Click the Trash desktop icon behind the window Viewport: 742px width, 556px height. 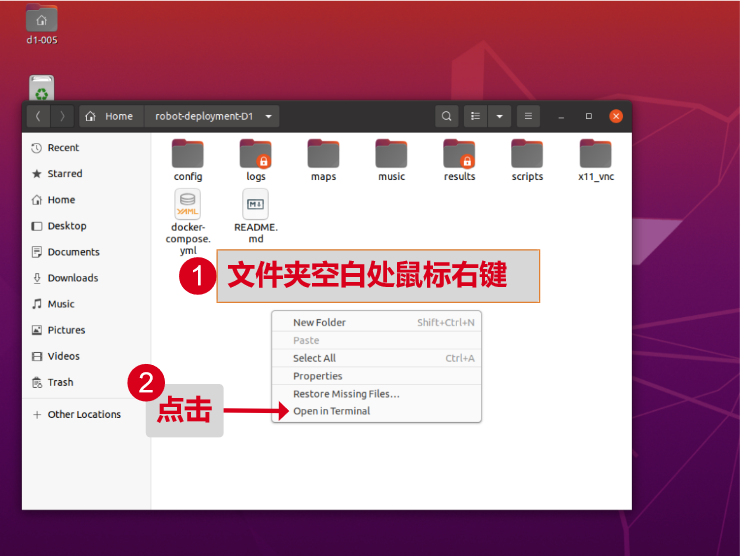pyautogui.click(x=42, y=88)
